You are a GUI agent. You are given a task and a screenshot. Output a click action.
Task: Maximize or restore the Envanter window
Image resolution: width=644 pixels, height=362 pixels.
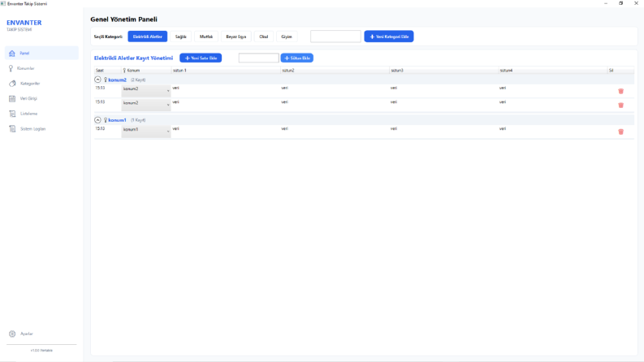620,3
